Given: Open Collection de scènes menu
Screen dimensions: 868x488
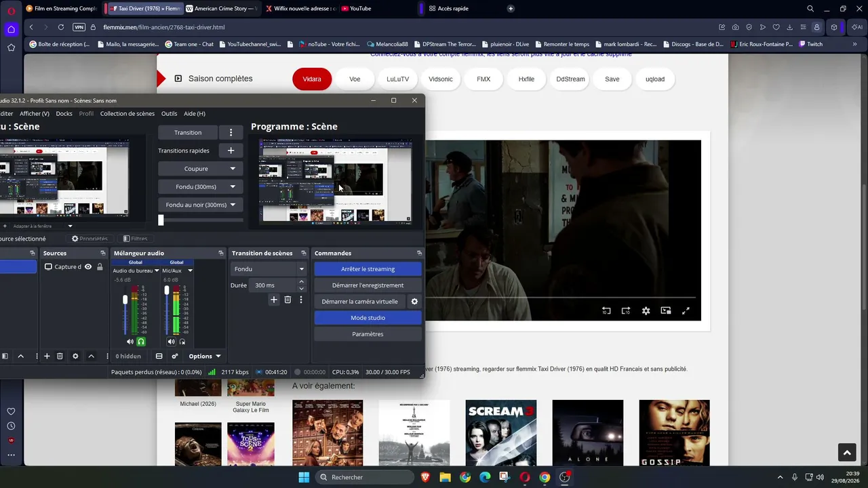Looking at the screenshot, I should pos(127,114).
